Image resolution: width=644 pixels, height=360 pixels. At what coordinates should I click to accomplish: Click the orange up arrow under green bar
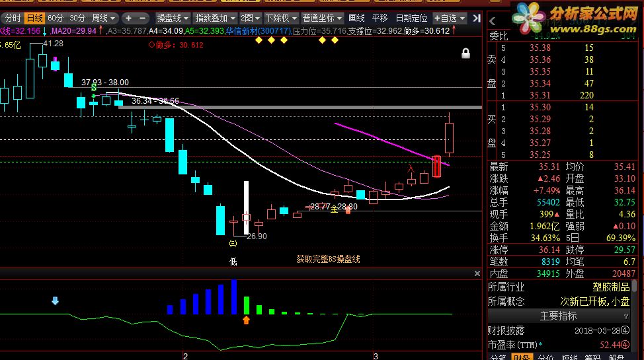pos(247,320)
